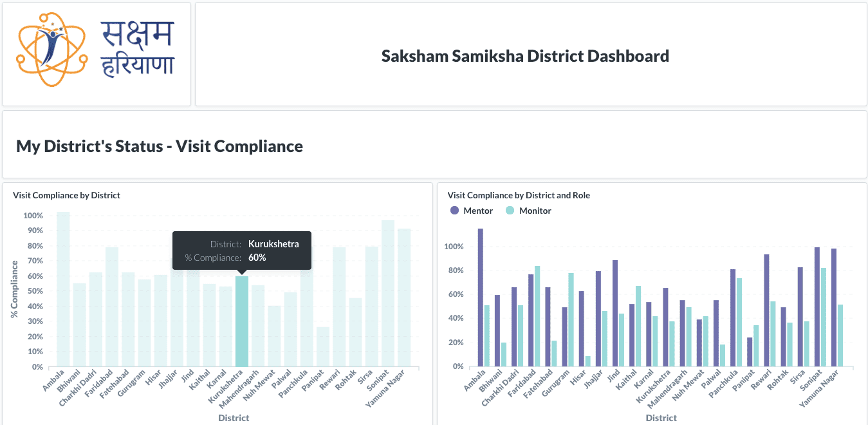868x425 pixels.
Task: Select the teal Monitor bar for Faridabad
Action: (x=537, y=316)
